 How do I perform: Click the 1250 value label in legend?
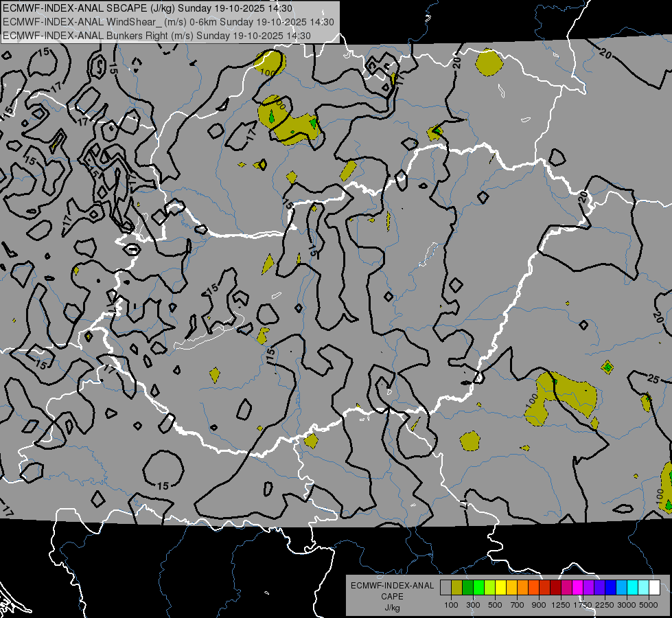click(561, 605)
